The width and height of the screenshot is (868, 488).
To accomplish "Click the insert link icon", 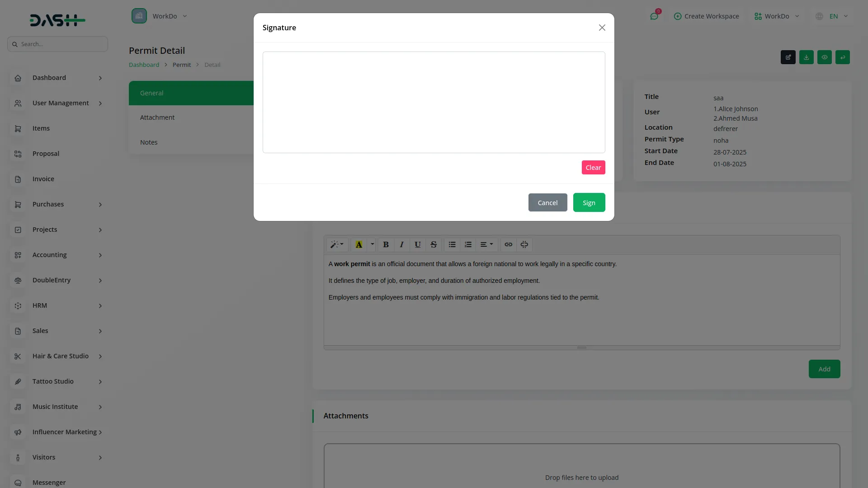I will 508,244.
